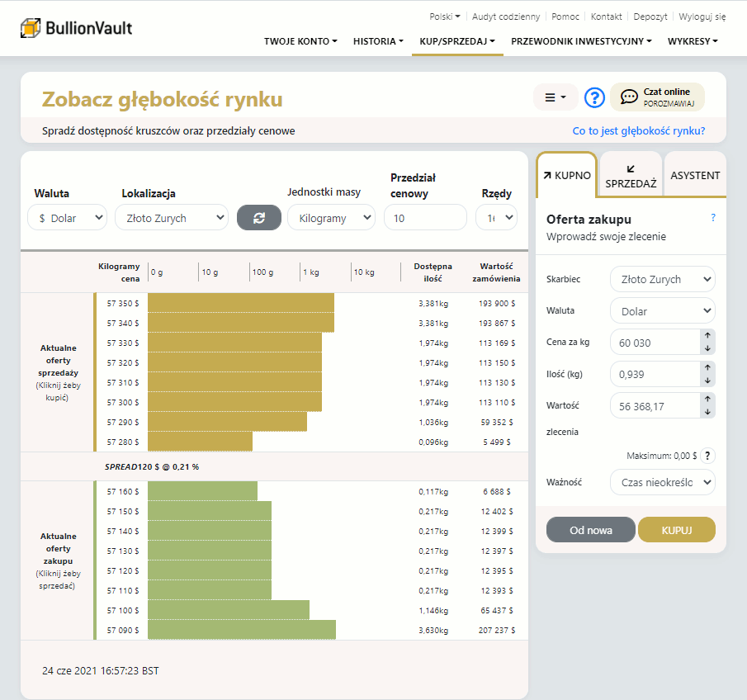Open the blue help question mark icon
Screen dimensions: 747x700
click(594, 97)
